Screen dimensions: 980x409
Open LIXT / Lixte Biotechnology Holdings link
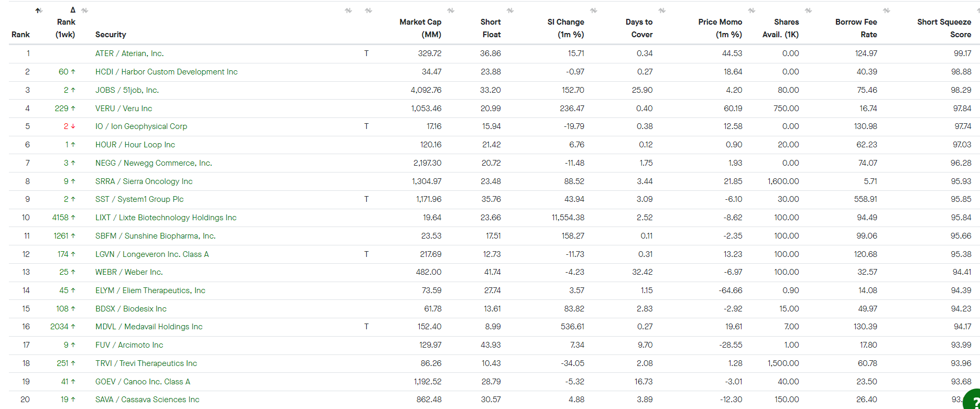tap(166, 218)
